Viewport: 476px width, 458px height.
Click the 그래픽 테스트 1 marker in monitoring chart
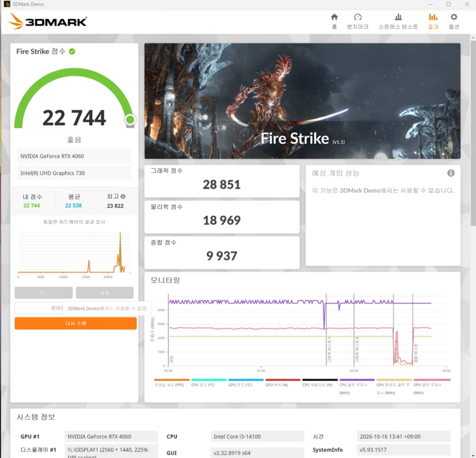click(x=329, y=349)
